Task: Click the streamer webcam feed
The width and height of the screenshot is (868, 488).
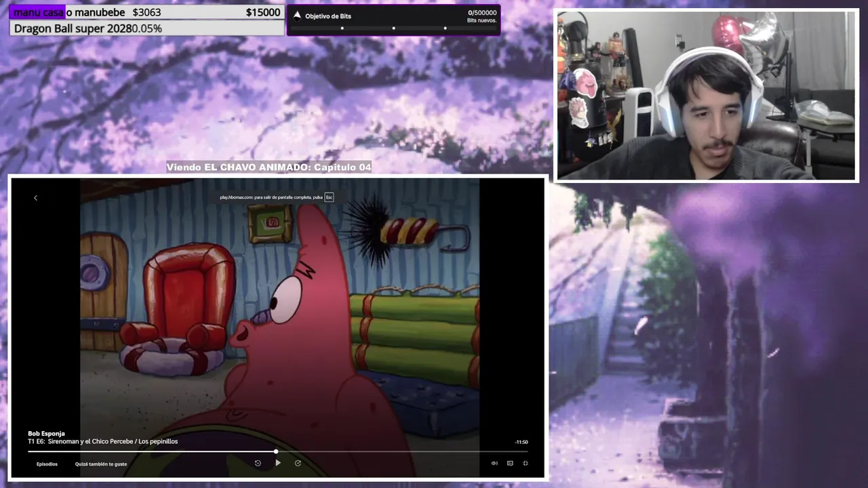Action: (707, 96)
